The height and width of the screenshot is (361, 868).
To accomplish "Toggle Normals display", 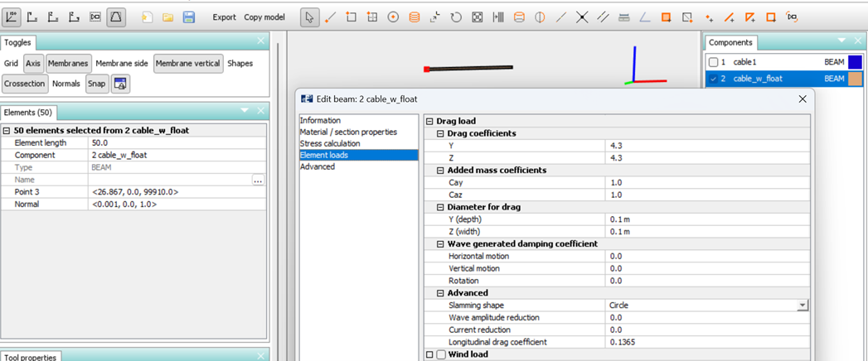I will pyautogui.click(x=65, y=84).
